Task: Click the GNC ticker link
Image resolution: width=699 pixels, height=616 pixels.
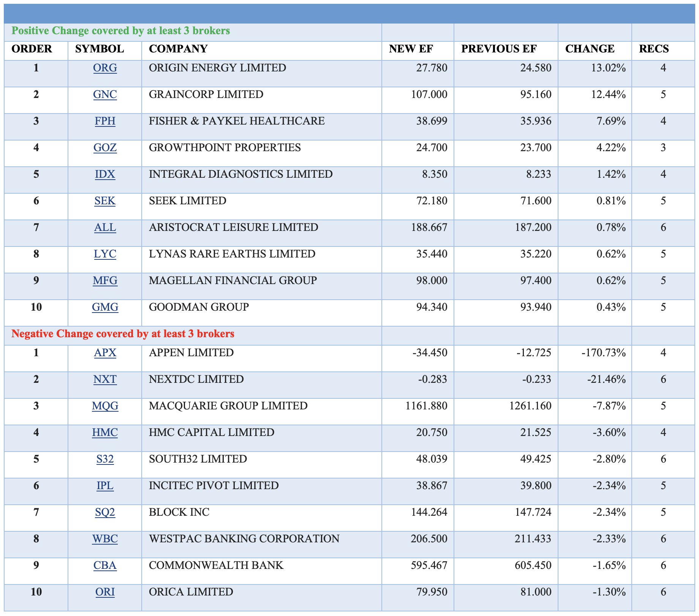Action: pyautogui.click(x=105, y=95)
